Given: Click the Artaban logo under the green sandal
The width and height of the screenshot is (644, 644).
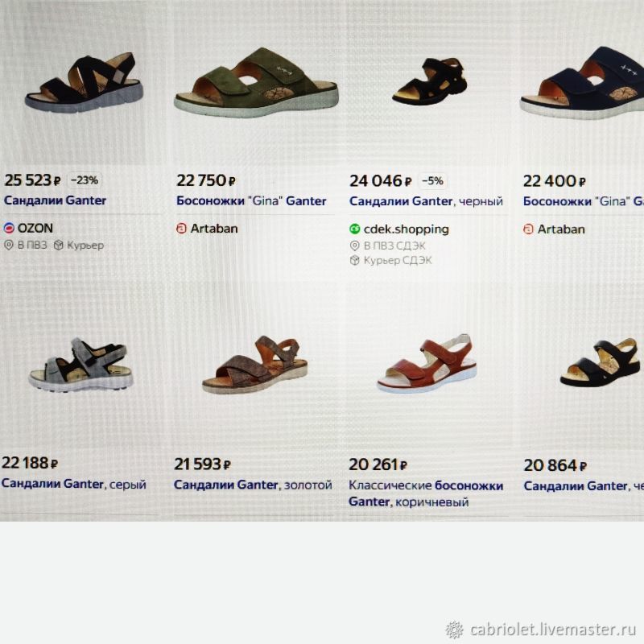Looking at the screenshot, I should (x=181, y=229).
